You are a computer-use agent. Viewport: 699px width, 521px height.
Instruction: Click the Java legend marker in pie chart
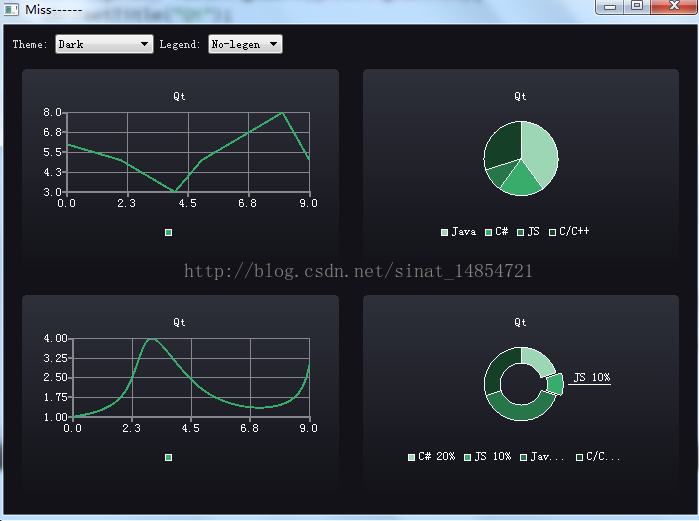point(444,232)
